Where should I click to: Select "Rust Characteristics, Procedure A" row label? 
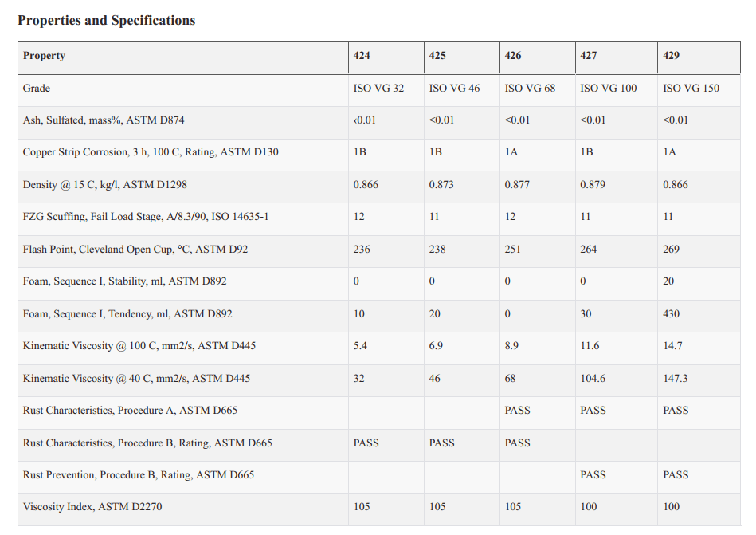point(130,411)
